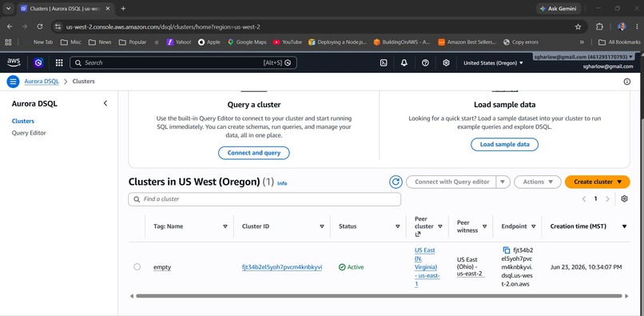
Task: Sort by Status column
Action: point(398,226)
